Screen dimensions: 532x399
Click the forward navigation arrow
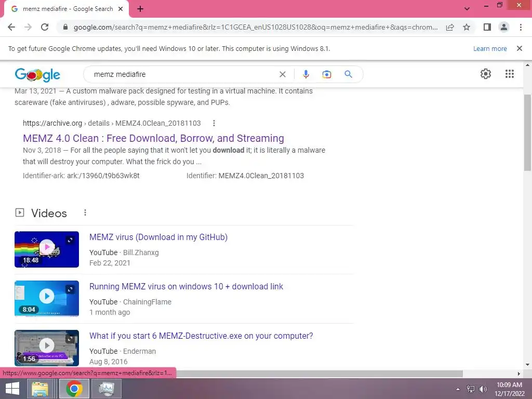pyautogui.click(x=28, y=27)
